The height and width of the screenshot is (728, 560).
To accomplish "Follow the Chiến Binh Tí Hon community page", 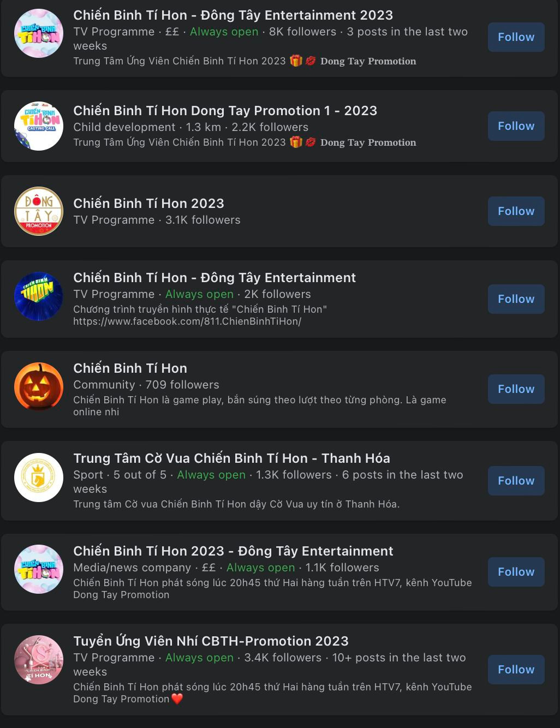I will point(516,389).
